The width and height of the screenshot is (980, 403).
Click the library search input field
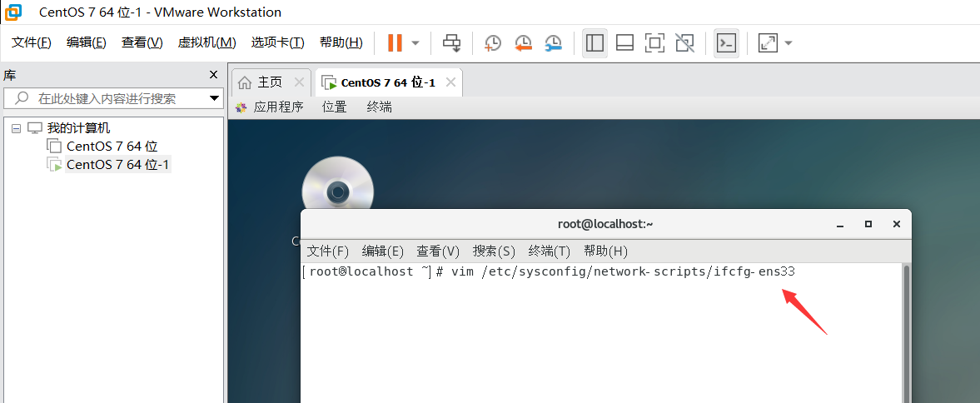[x=107, y=98]
